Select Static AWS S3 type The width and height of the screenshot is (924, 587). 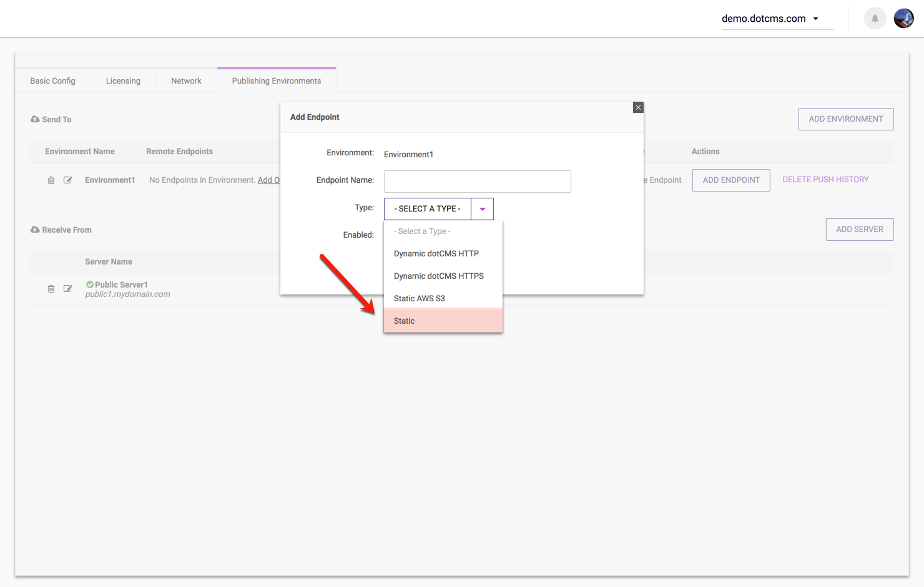443,298
